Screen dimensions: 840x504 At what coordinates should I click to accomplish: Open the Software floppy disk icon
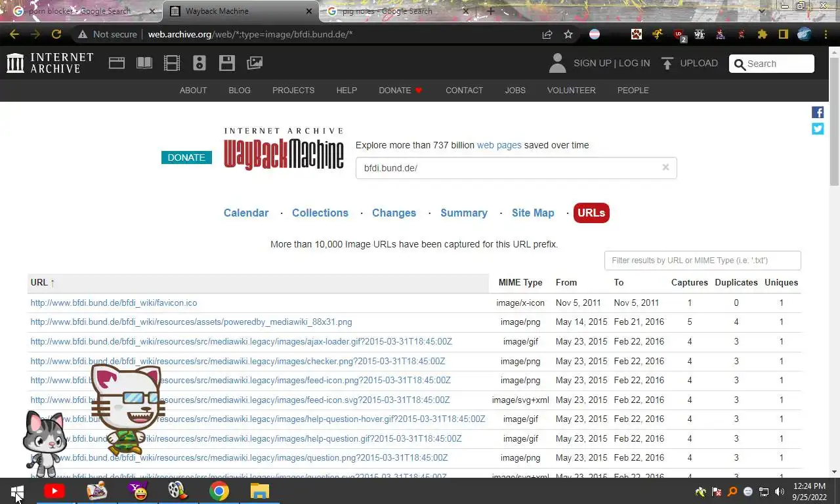[227, 63]
